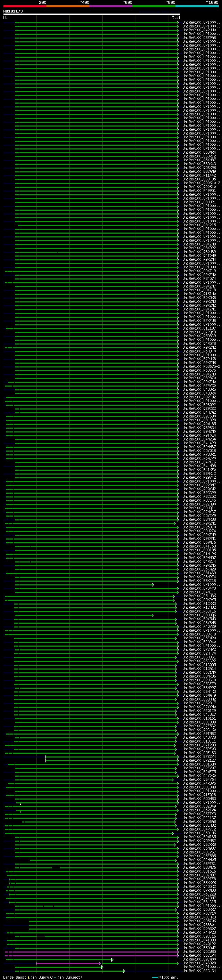The image size is (222, 980).
Task: Select hit label UniRef100_Q00610-2
Action: point(201,183)
